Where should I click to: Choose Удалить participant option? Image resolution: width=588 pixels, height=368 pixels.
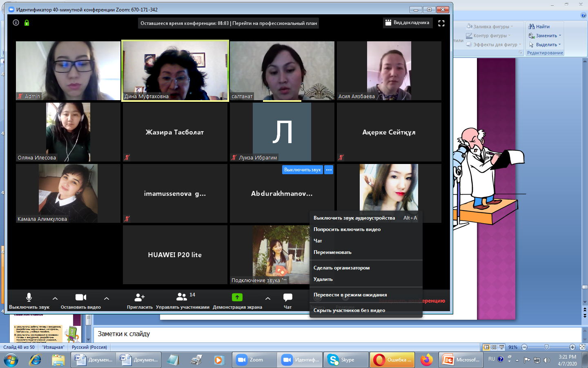click(x=365, y=279)
